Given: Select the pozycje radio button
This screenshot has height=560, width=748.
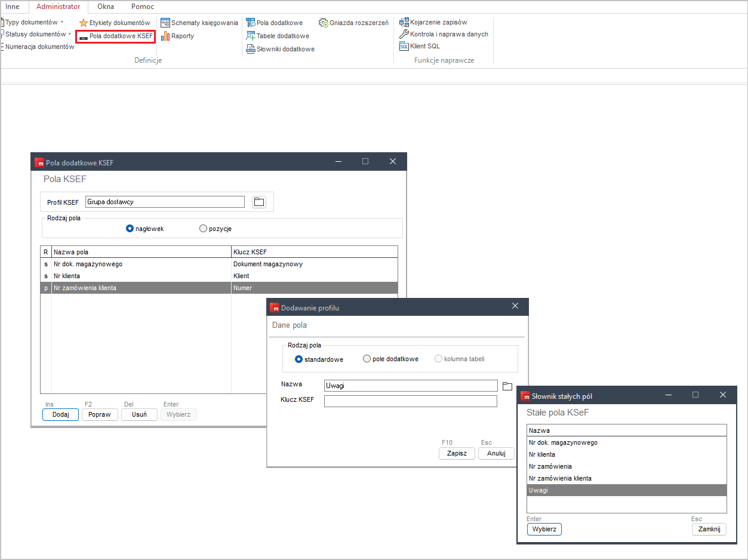Looking at the screenshot, I should 203,228.
